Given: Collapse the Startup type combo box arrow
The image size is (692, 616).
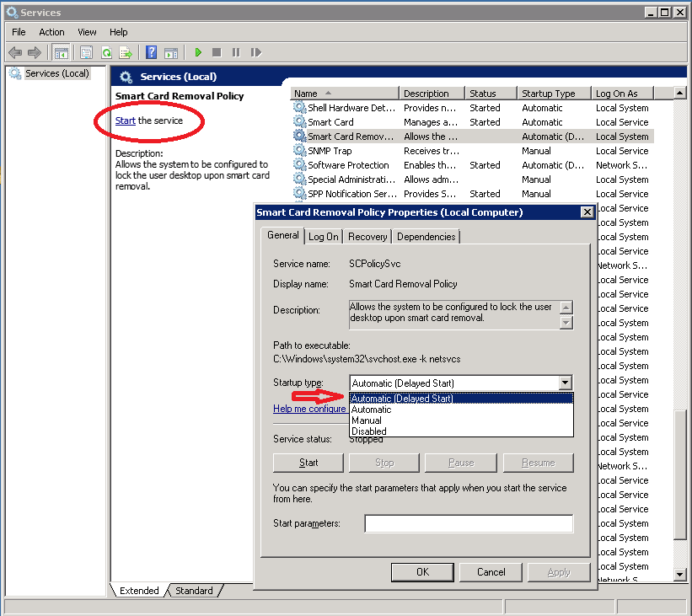Looking at the screenshot, I should (x=565, y=383).
